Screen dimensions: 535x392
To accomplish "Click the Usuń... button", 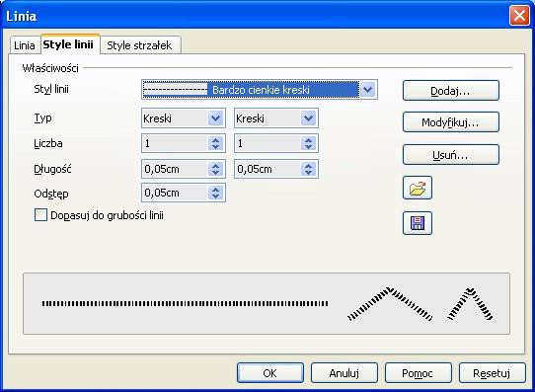I will point(451,155).
